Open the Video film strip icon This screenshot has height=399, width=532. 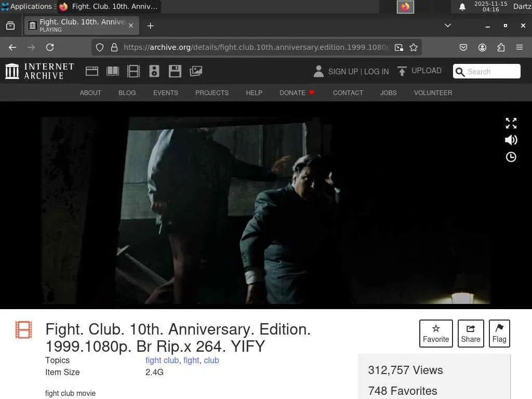click(134, 71)
